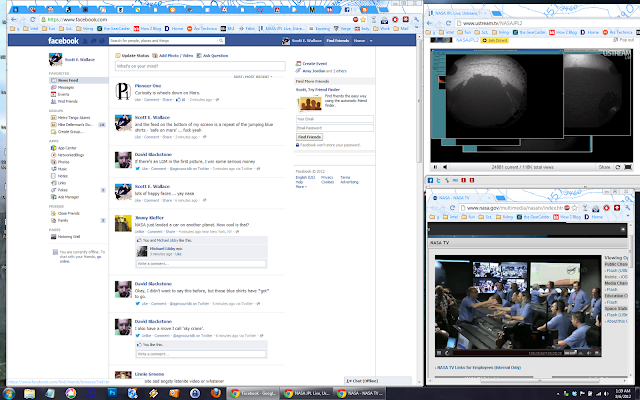Click Email Password field in friend finder
This screenshot has width=640, height=400.
pyautogui.click(x=334, y=128)
